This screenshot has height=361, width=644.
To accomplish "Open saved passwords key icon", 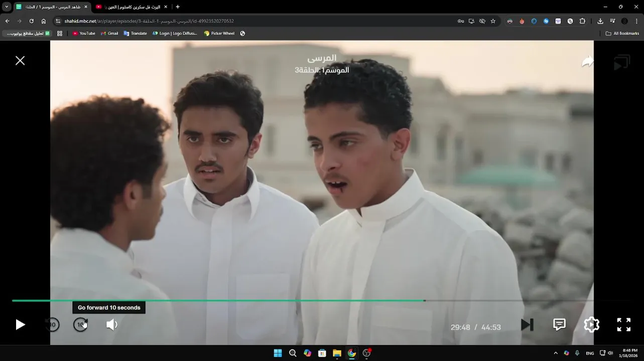I will (461, 21).
